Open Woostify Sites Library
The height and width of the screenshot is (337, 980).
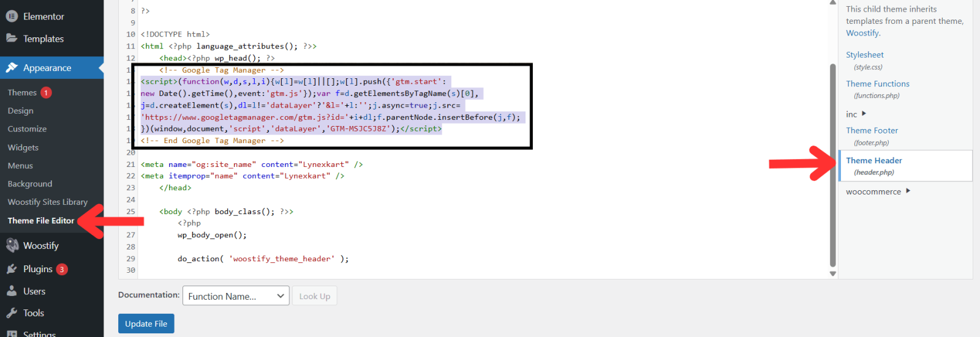click(47, 202)
